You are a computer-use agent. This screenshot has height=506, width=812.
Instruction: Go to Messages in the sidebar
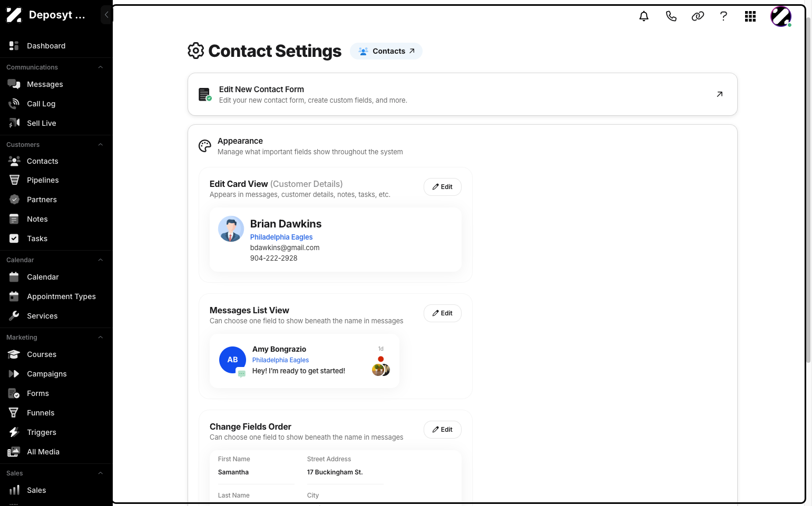56,84
